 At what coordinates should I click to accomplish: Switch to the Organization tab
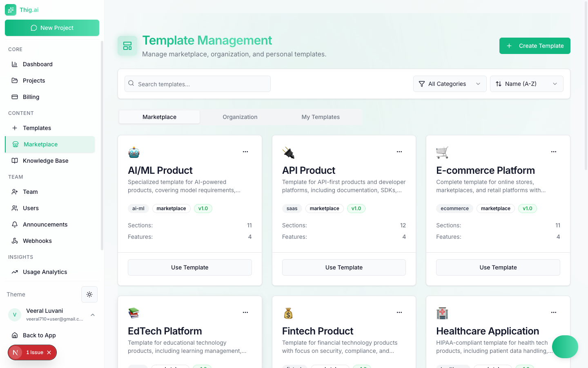(240, 117)
